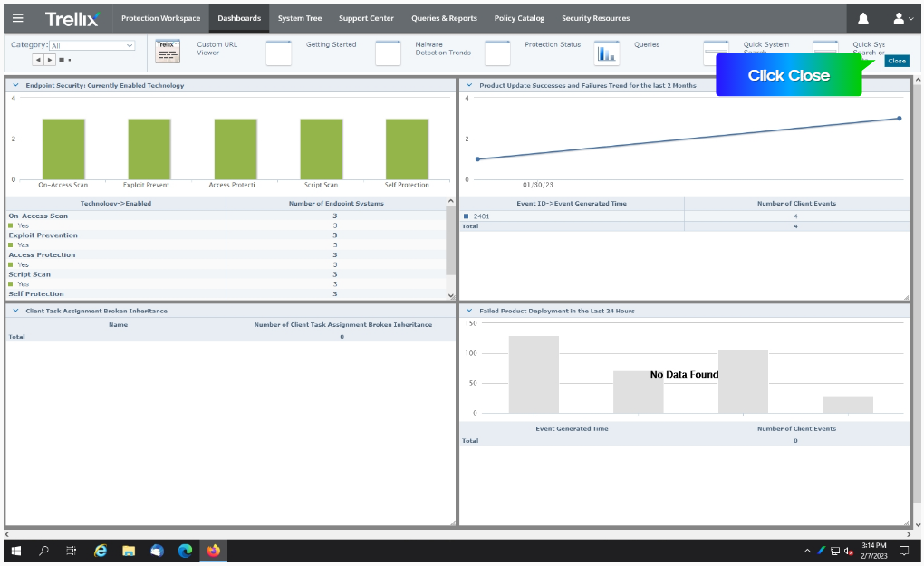Image resolution: width=924 pixels, height=566 pixels.
Task: Click the Close button
Action: [896, 61]
